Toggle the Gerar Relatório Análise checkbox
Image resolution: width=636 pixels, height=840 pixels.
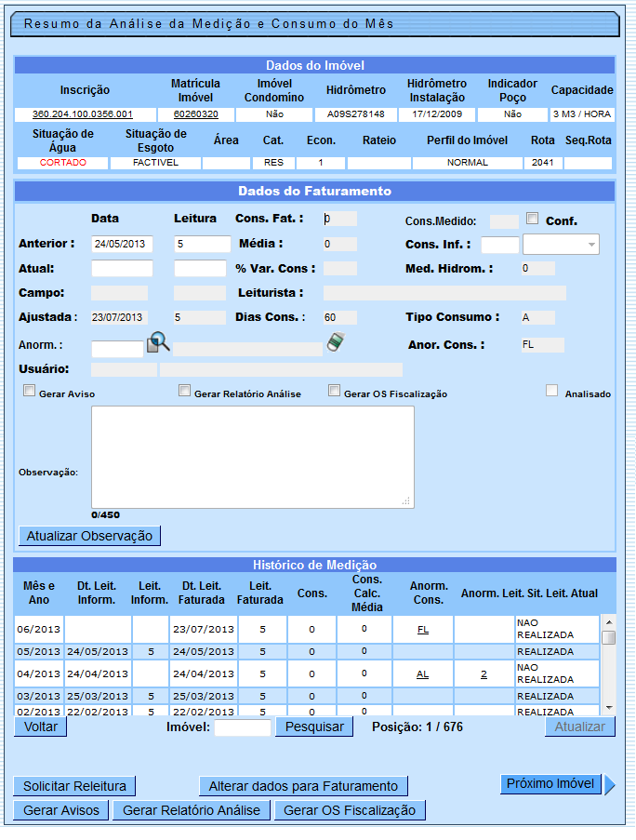(184, 391)
